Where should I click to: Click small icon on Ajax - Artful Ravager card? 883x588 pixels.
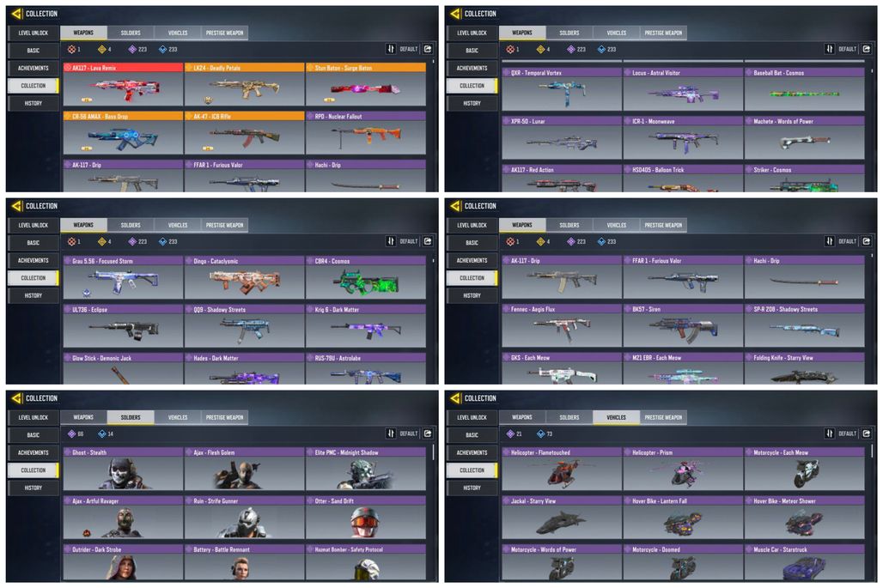pyautogui.click(x=87, y=533)
